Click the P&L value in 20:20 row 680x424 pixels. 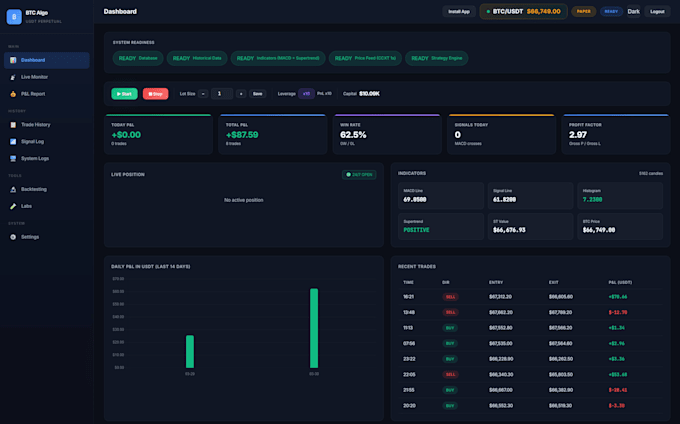(x=616, y=406)
